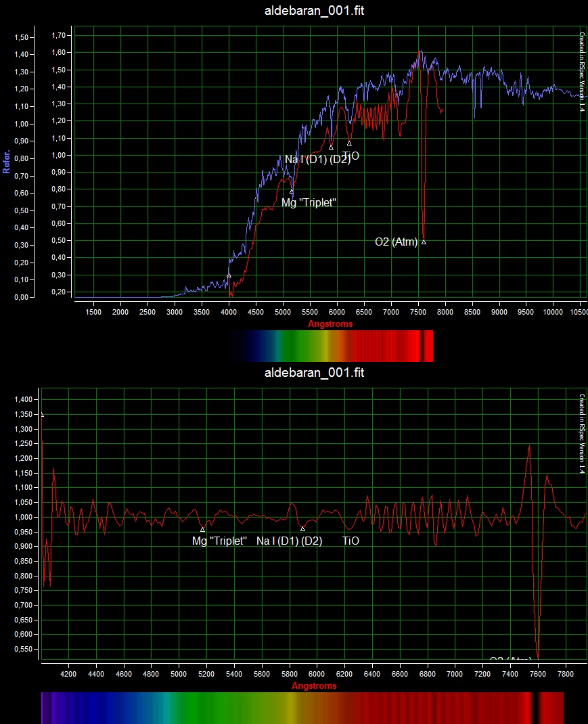This screenshot has width=588, height=724.
Task: Click the Na I triangle marker in upper chart
Action: (x=331, y=148)
